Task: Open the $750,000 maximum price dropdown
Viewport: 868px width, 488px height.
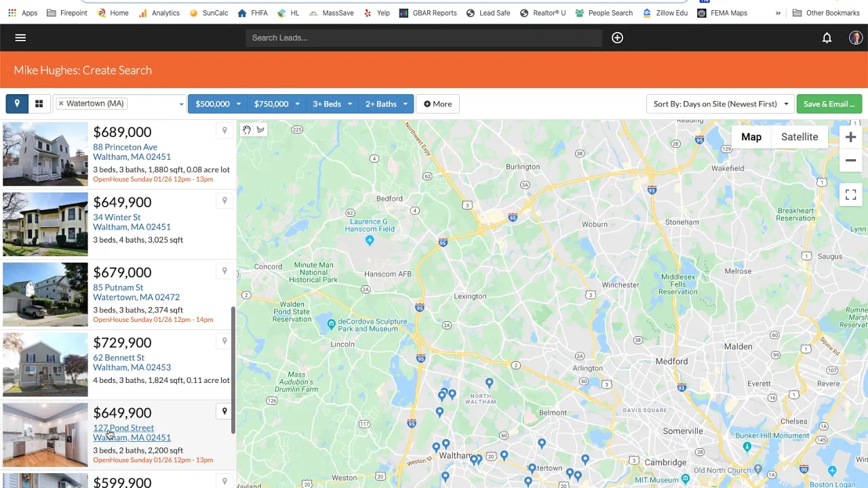Action: 276,104
